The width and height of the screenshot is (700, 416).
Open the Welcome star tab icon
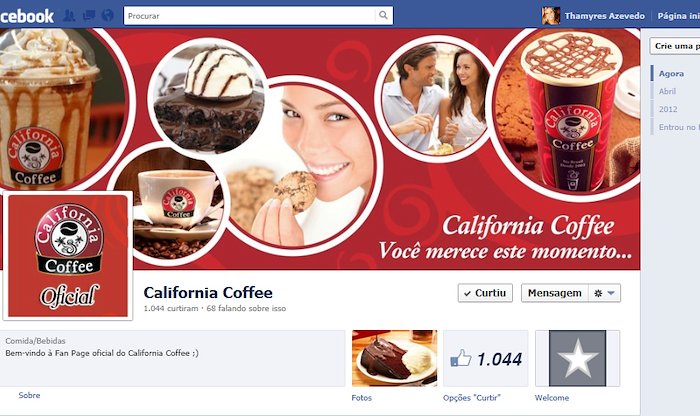(578, 358)
